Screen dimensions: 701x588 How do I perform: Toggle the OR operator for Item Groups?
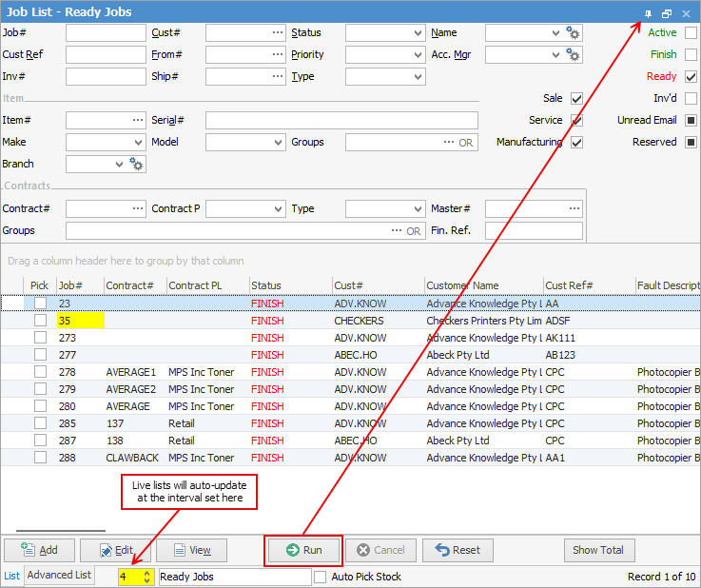tap(465, 143)
